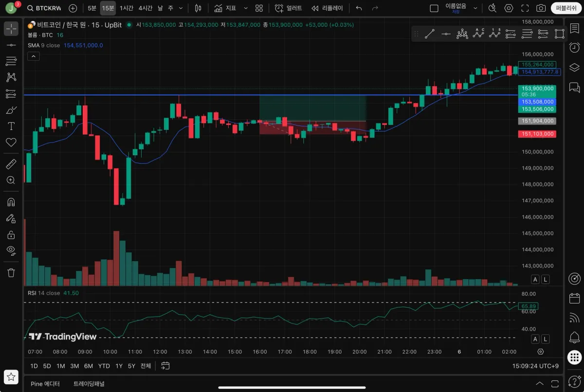Expand the timeframe interval dropdown arrow

point(181,8)
